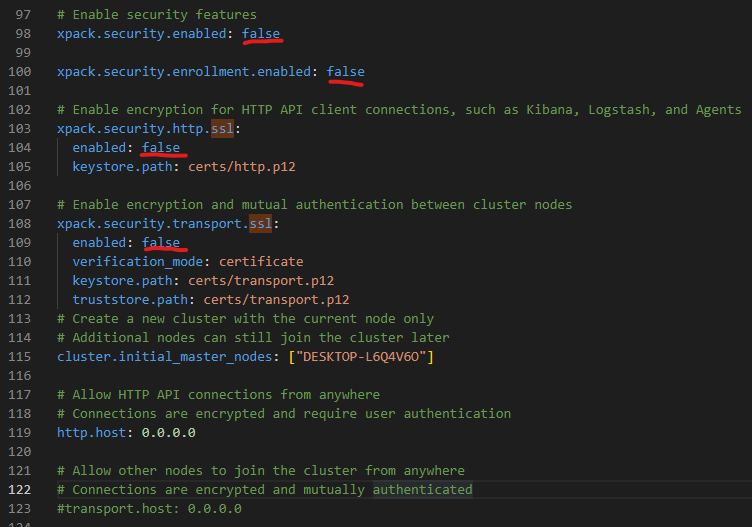Click the false value under xpack.security.transport.ssl
Image resolution: width=752 pixels, height=527 pixels.
tap(161, 242)
